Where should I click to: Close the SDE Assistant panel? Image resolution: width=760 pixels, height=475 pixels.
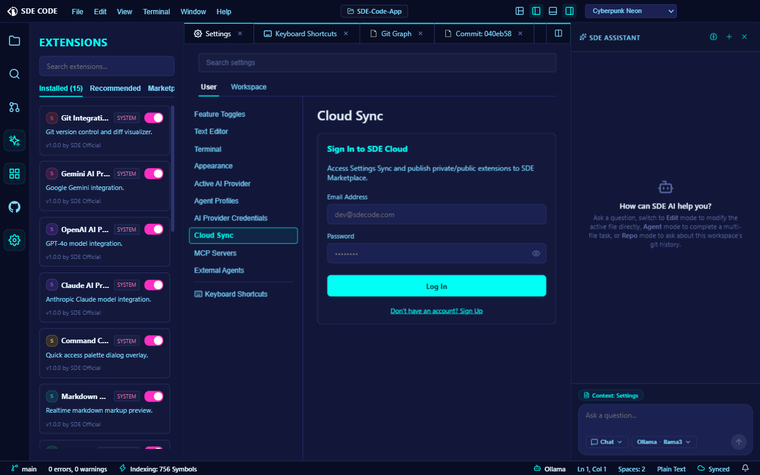coord(744,37)
